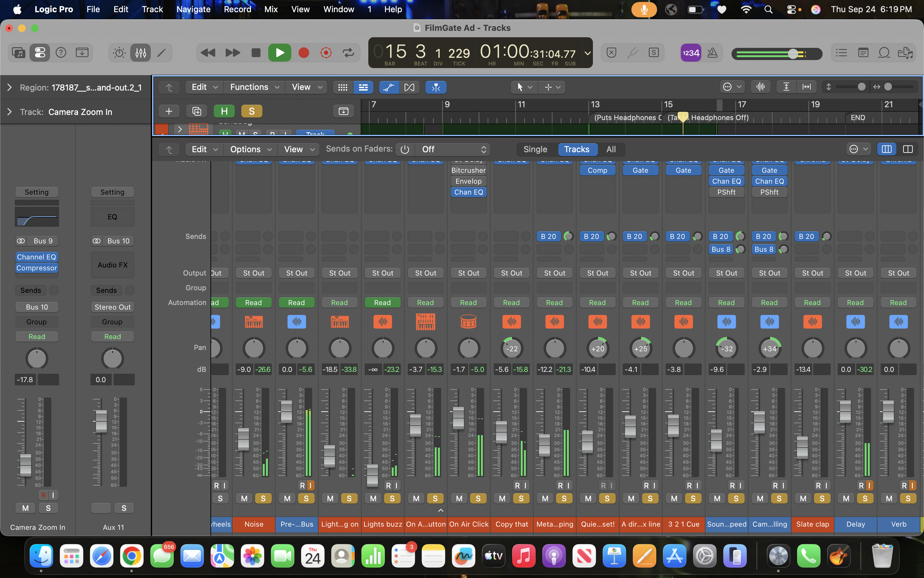Viewport: 924px width, 578px height.
Task: Open the Mix menu in menu bar
Action: coord(271,9)
